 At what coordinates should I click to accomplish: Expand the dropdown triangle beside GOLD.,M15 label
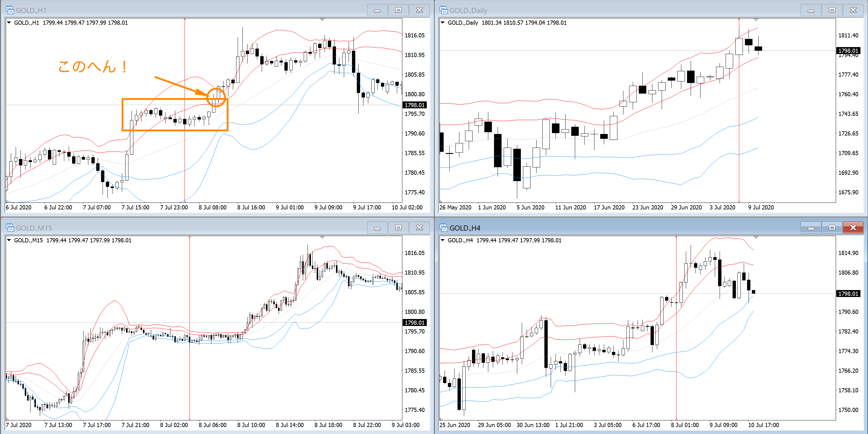click(x=9, y=240)
